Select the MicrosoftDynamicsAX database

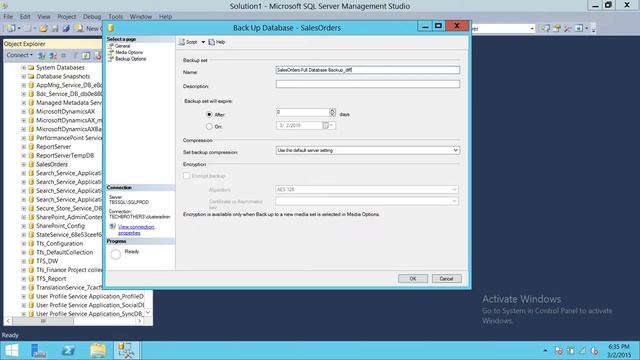click(x=65, y=111)
